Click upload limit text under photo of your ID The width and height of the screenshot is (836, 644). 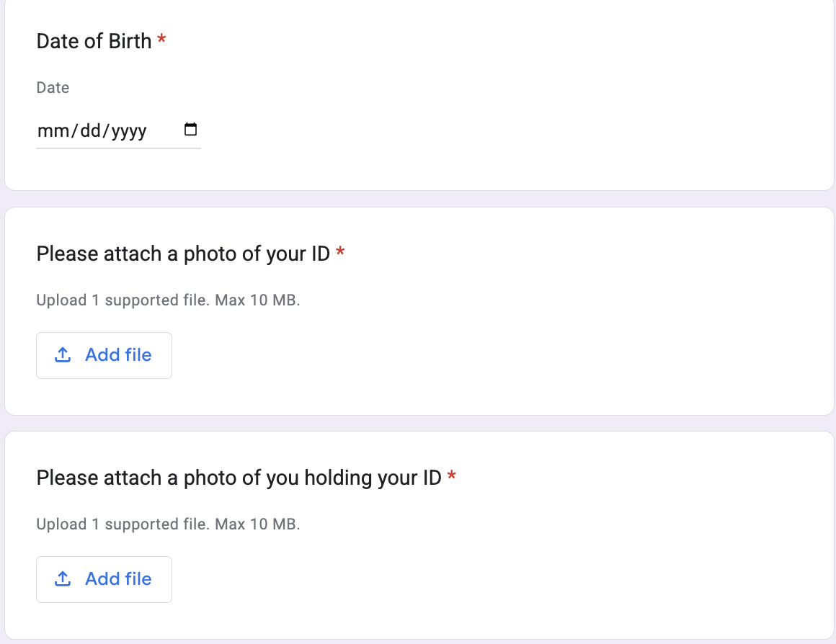pos(168,300)
